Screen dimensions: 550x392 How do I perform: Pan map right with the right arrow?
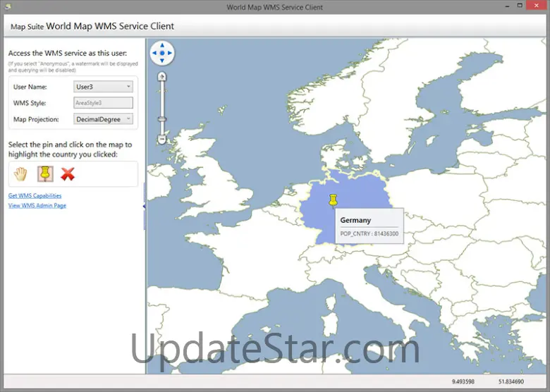pos(170,53)
